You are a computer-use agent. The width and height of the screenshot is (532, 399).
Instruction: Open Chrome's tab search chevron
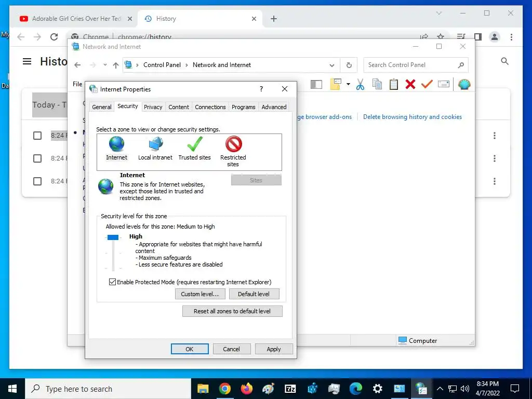tap(438, 13)
